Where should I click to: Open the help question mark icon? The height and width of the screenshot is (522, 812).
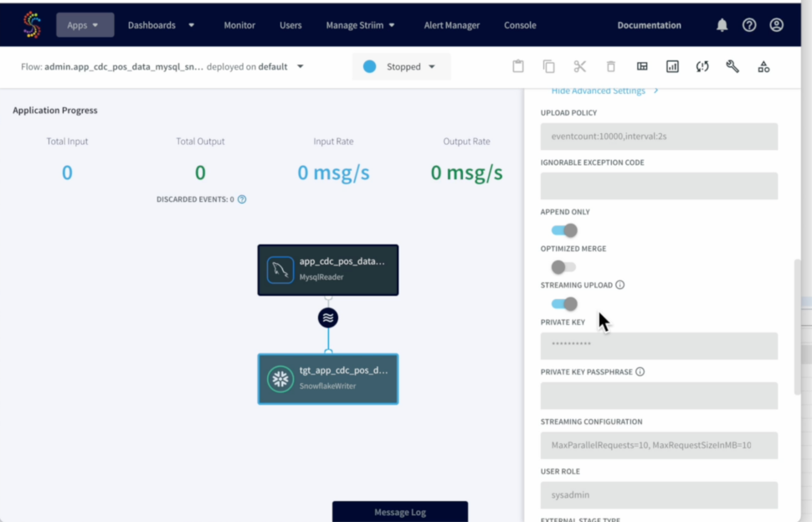point(749,25)
